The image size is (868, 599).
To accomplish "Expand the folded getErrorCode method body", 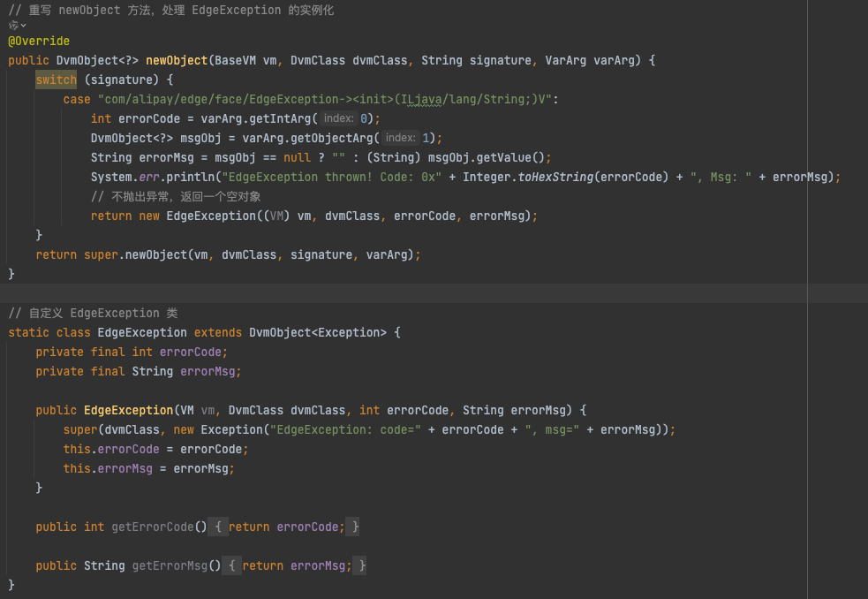I will [218, 527].
